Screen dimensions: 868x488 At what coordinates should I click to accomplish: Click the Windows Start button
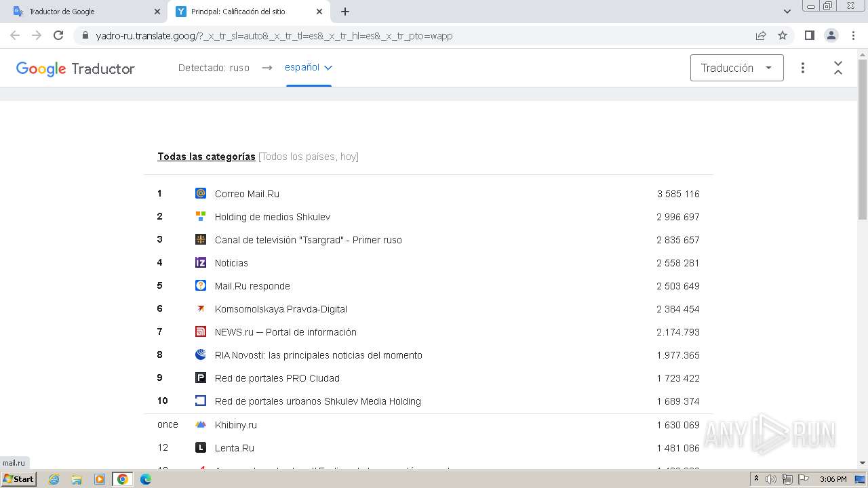[19, 479]
